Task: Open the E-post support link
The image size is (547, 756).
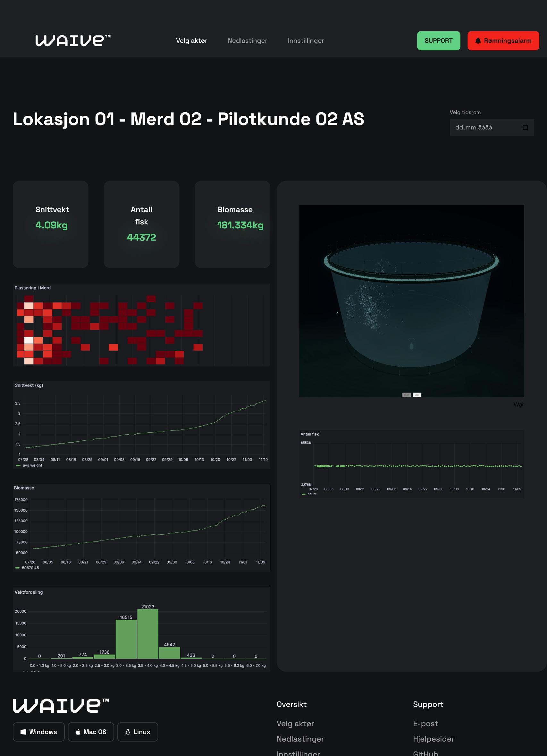Action: [425, 724]
